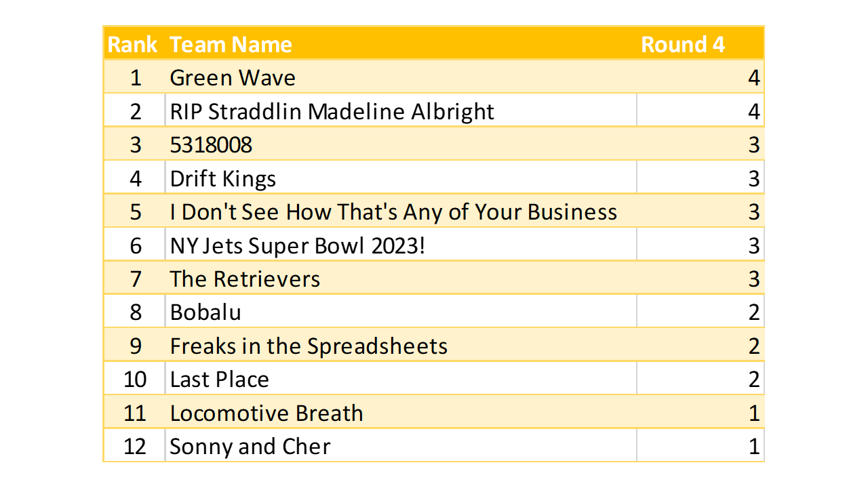Click the 5318008 team name cell
The width and height of the screenshot is (868, 488).
(x=211, y=144)
